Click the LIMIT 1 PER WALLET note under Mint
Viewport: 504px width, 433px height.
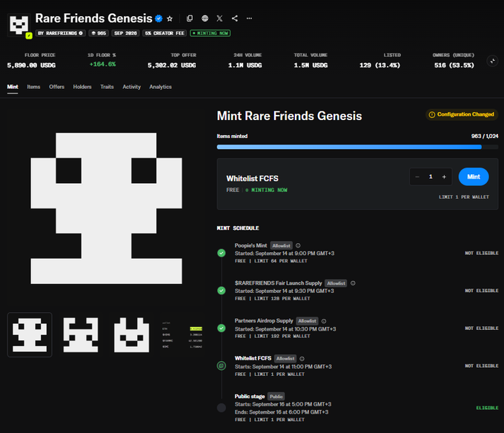click(x=464, y=197)
